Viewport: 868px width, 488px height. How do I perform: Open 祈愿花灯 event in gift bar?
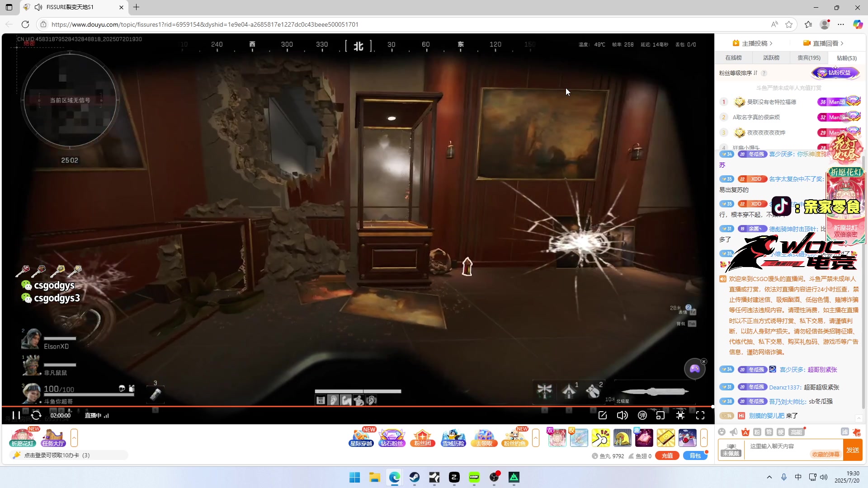(x=22, y=437)
